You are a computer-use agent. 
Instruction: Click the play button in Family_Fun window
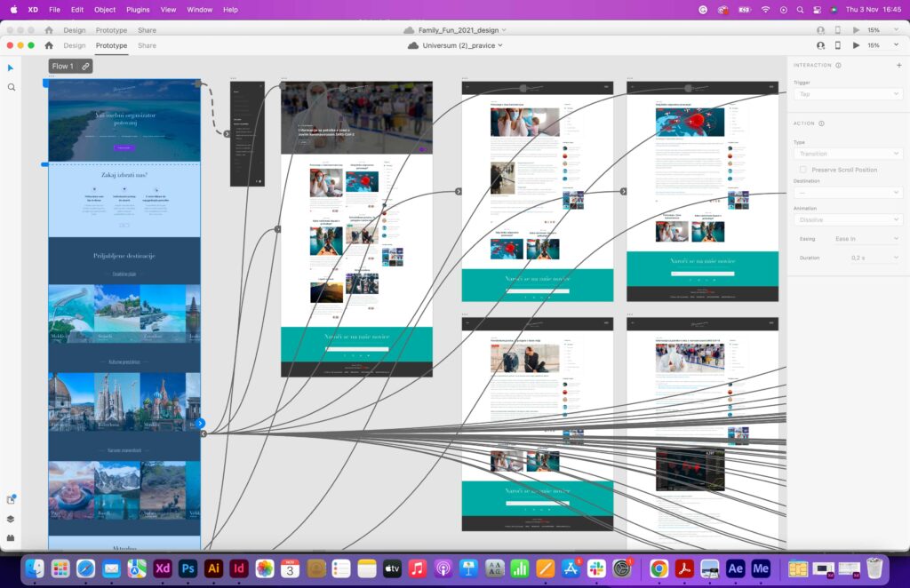point(856,30)
